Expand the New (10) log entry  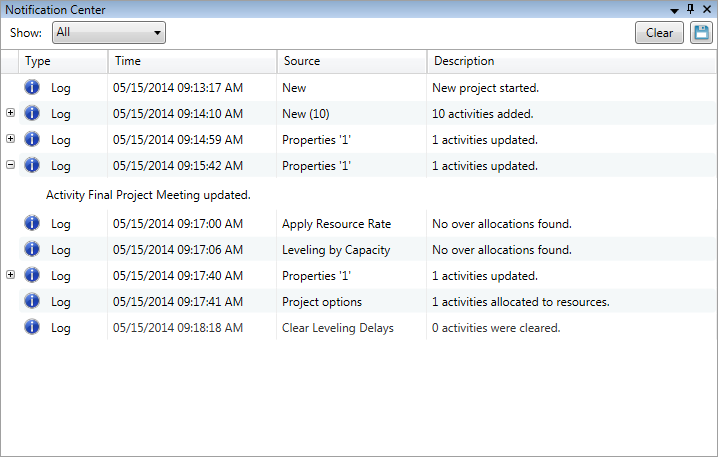click(11, 113)
